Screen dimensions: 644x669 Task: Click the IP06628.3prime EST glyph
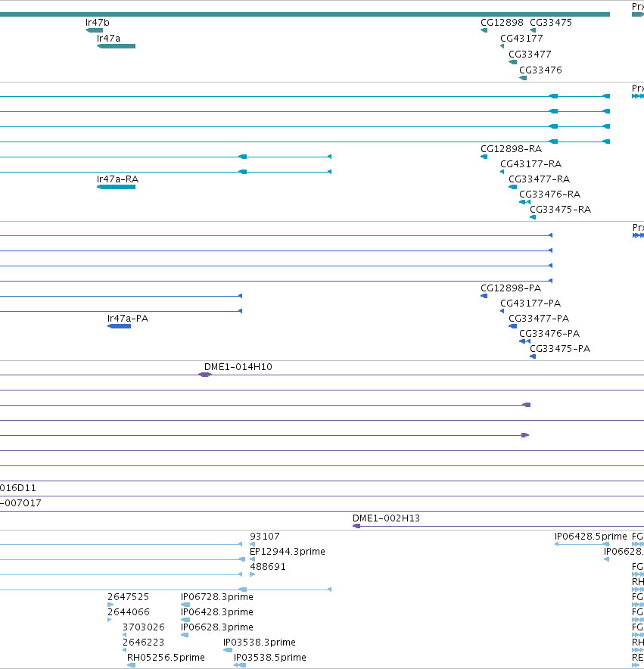[x=185, y=635]
